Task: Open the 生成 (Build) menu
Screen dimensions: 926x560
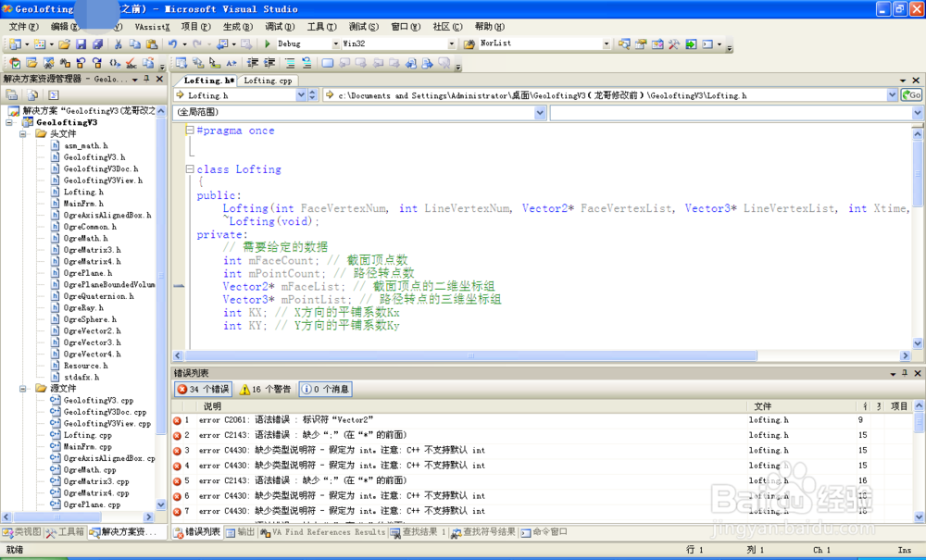Action: [x=237, y=27]
